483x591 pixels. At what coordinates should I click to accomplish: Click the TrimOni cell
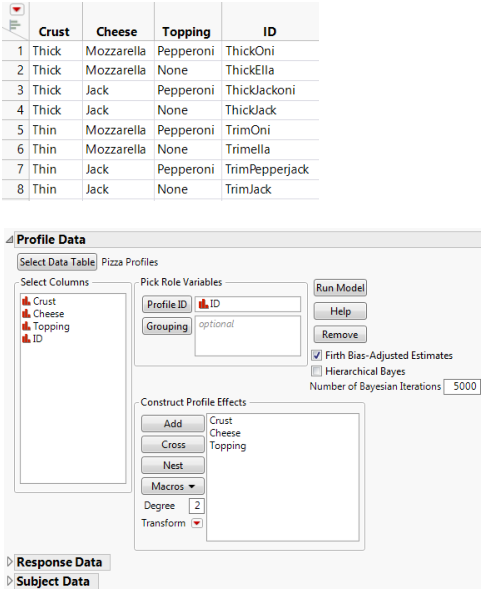coord(248,130)
